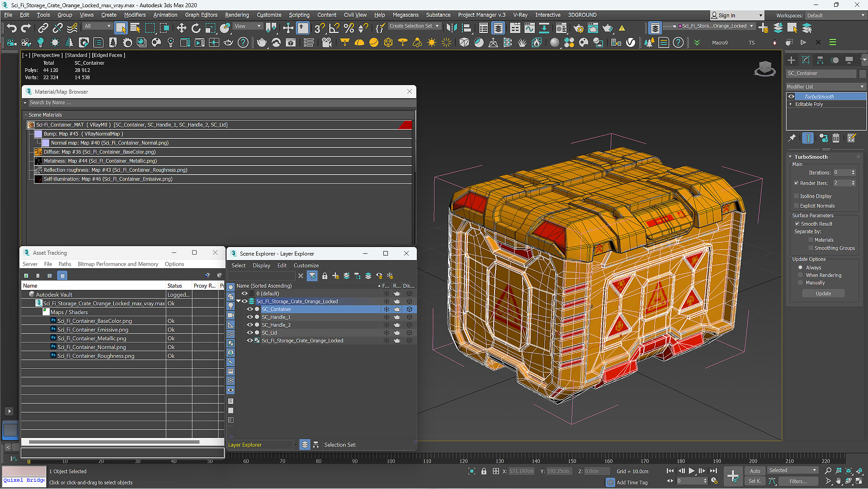Open the Motion command panel tab
This screenshot has height=489, width=868.
pos(835,60)
